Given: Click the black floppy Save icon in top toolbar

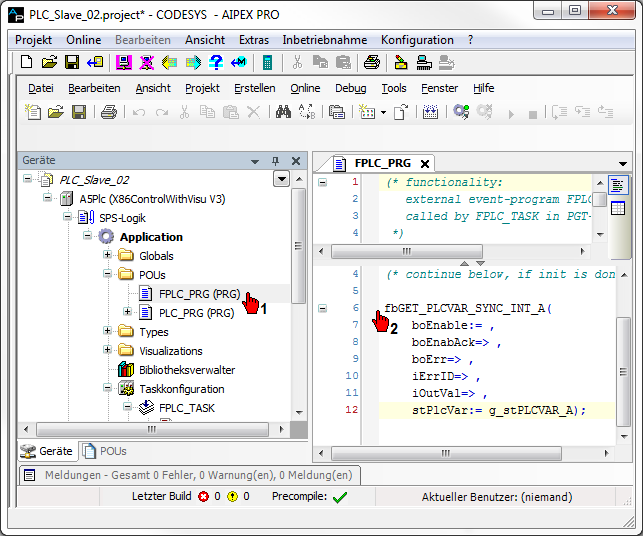Looking at the screenshot, I should pyautogui.click(x=72, y=62).
